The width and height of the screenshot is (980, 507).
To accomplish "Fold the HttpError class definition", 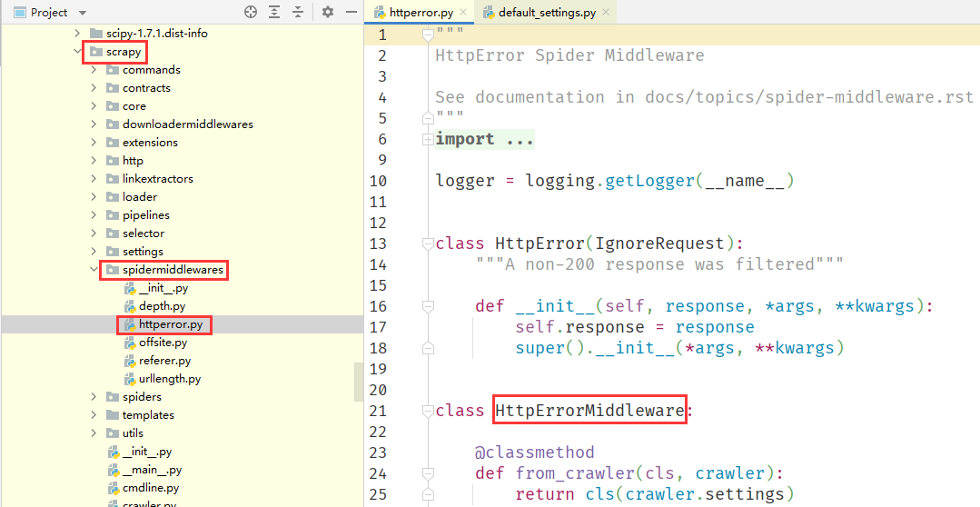I will point(428,244).
